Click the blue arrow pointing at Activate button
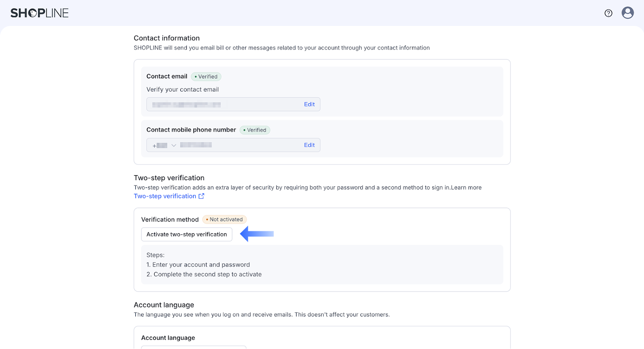The image size is (644, 349). tap(257, 234)
